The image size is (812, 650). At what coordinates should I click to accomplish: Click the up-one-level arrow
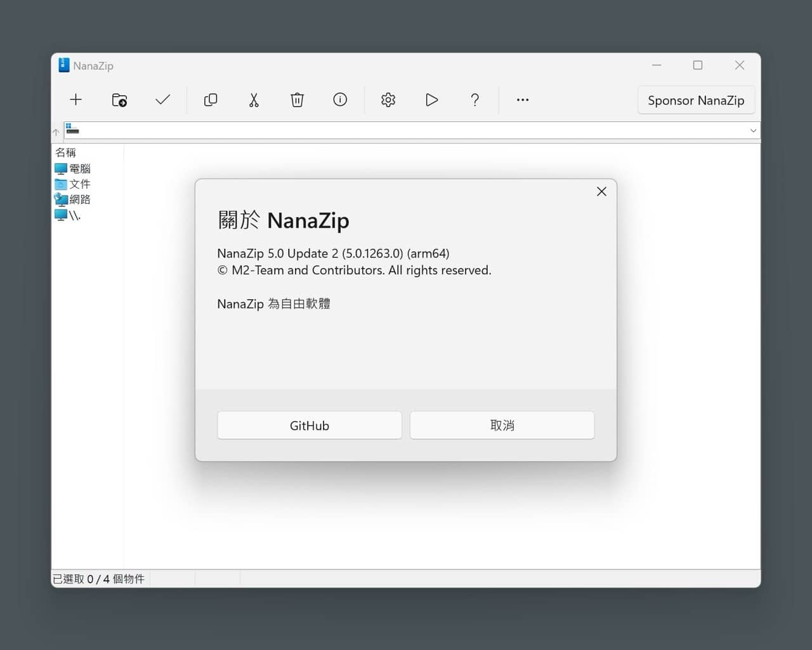click(56, 132)
